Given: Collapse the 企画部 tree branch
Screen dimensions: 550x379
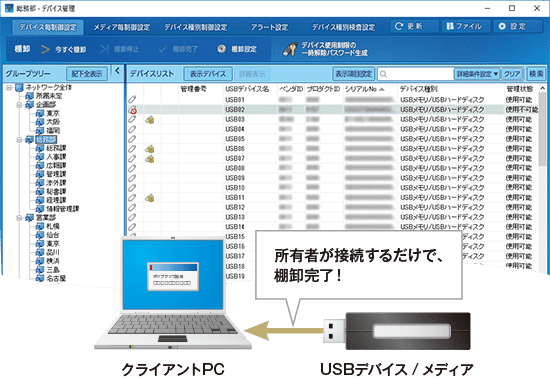Looking at the screenshot, I should (20, 105).
